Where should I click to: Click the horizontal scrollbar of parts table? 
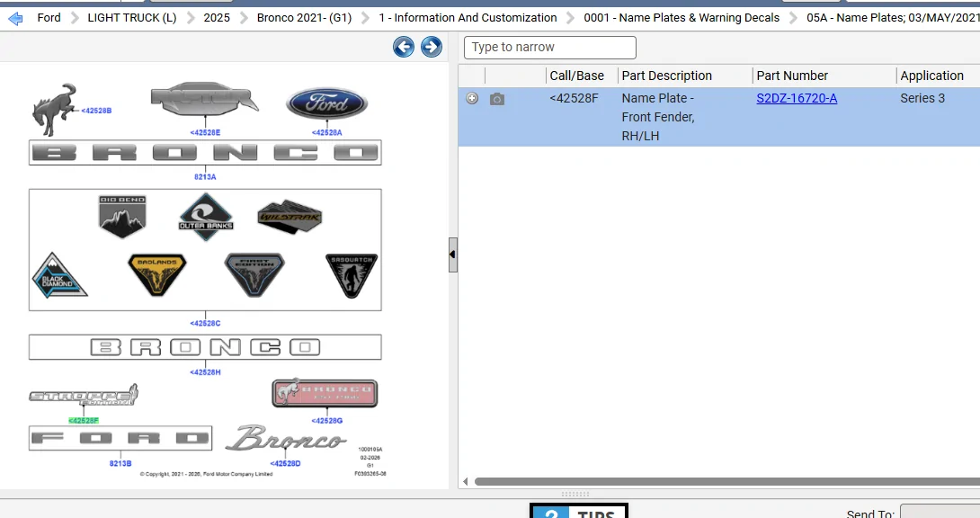pos(726,482)
